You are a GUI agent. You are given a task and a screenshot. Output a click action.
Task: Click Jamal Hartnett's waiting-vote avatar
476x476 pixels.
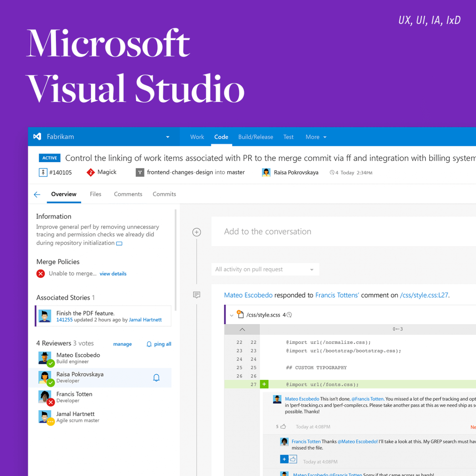(45, 416)
